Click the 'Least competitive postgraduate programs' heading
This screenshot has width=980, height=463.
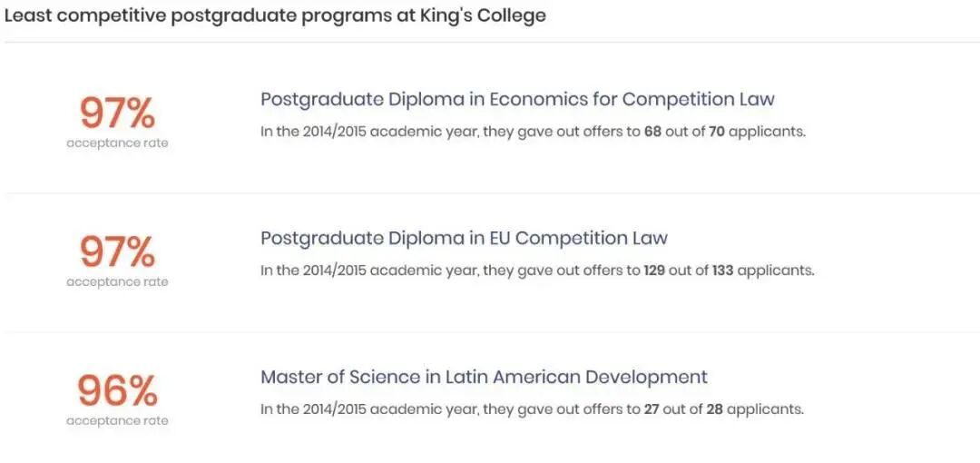point(275,16)
